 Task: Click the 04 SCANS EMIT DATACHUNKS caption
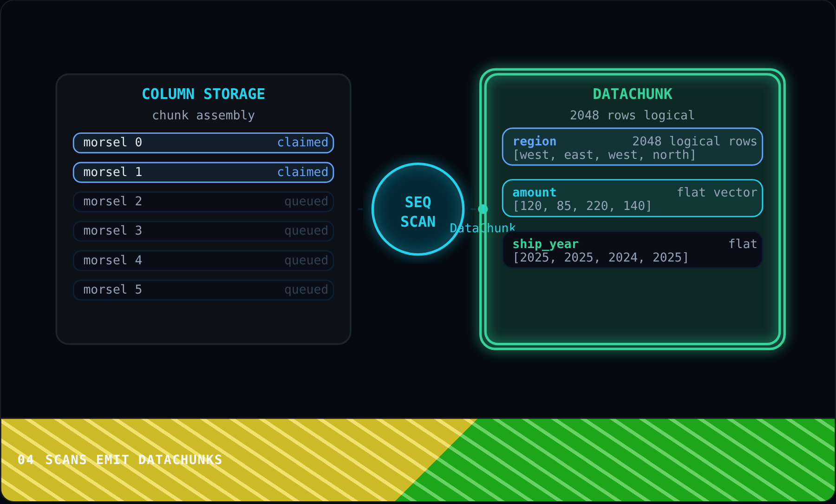(x=120, y=460)
